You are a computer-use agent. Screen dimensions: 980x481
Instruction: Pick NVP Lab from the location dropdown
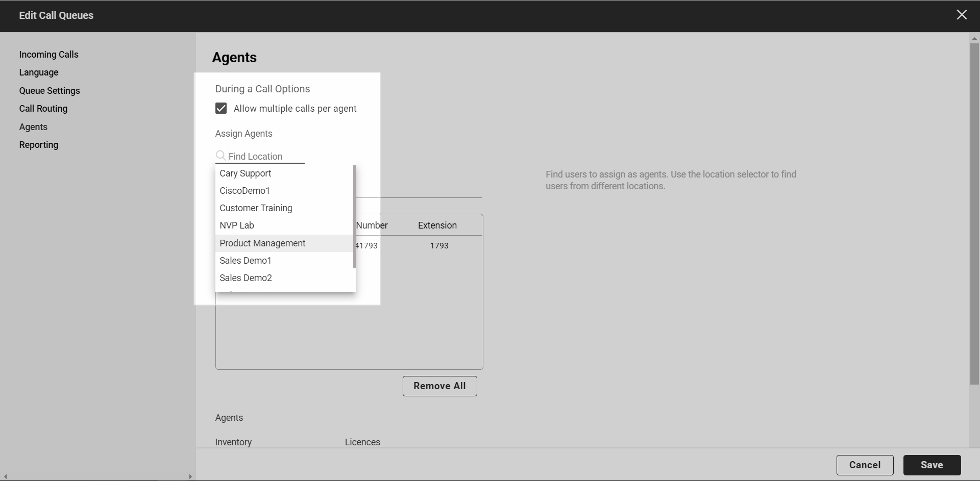237,225
